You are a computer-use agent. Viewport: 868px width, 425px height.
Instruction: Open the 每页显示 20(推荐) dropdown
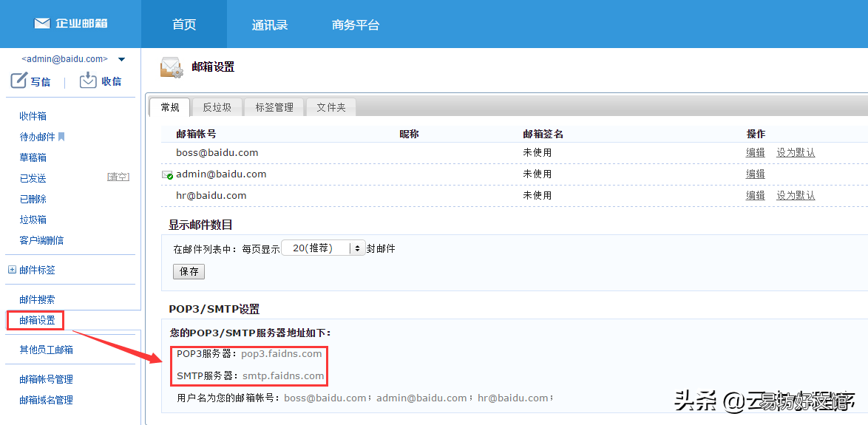coord(323,248)
